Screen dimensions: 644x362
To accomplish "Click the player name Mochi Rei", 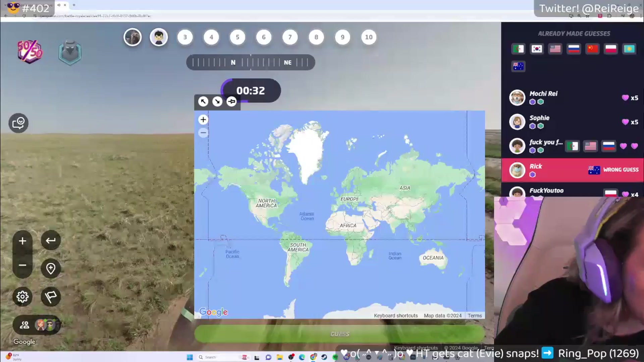I will pyautogui.click(x=543, y=94).
